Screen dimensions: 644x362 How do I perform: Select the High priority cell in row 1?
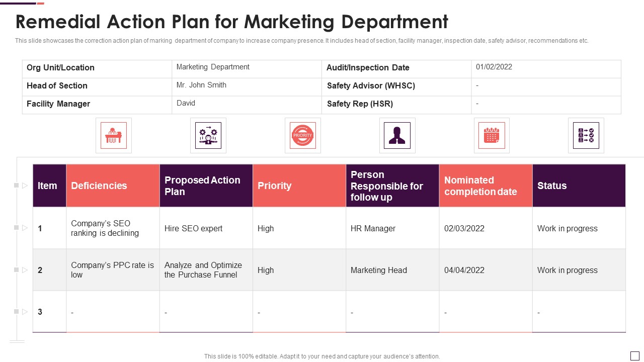[x=299, y=228]
